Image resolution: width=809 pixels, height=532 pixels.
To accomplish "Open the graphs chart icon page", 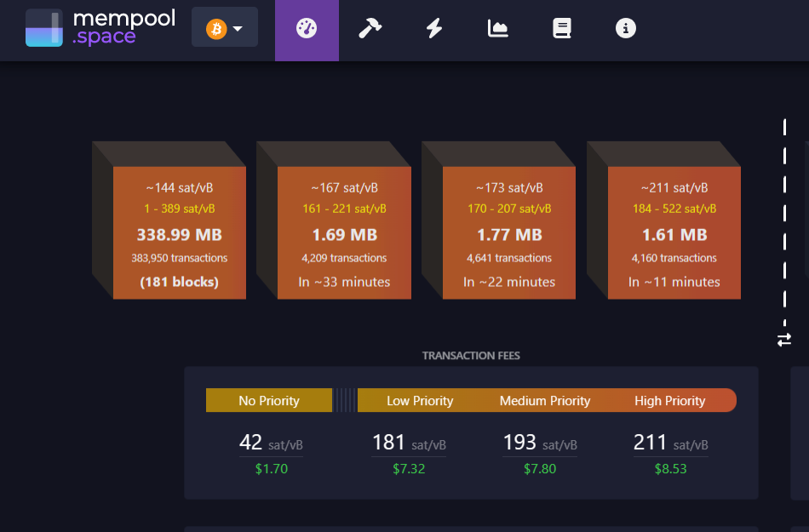I will tap(498, 29).
